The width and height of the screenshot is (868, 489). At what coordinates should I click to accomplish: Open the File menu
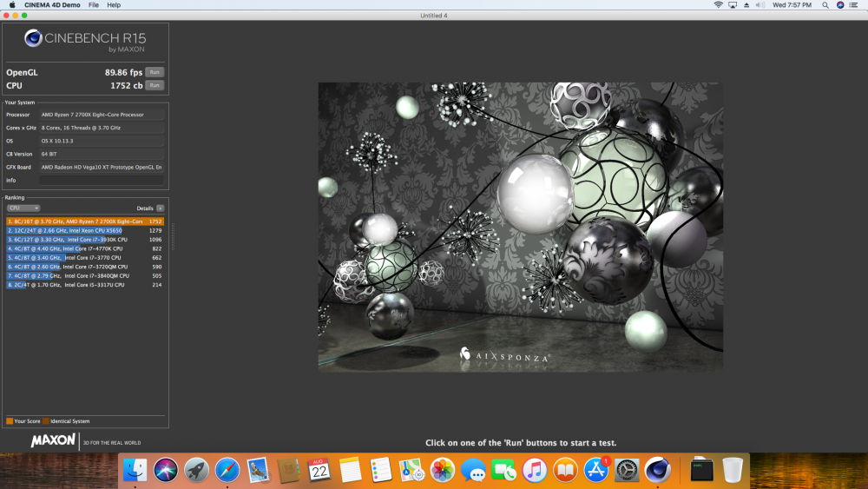pos(94,5)
